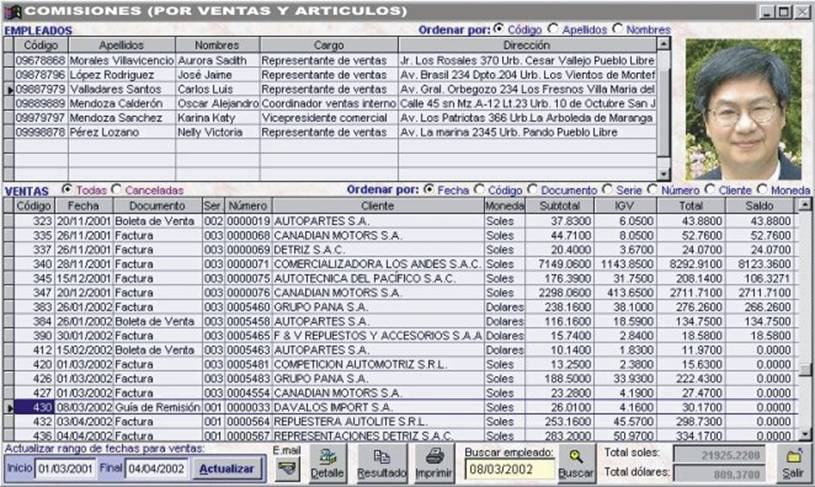815x487 pixels.
Task: Click Guía de Remisión document cell
Action: [x=157, y=407]
